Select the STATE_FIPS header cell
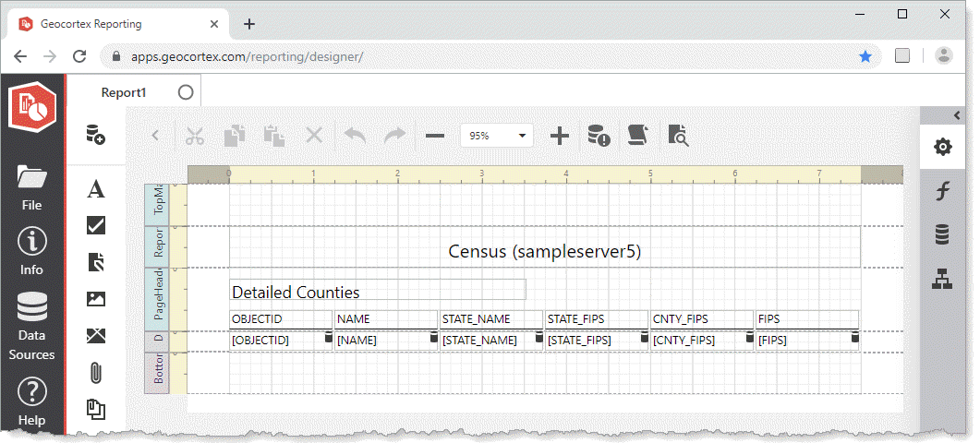Image resolution: width=980 pixels, height=443 pixels. coord(597,319)
